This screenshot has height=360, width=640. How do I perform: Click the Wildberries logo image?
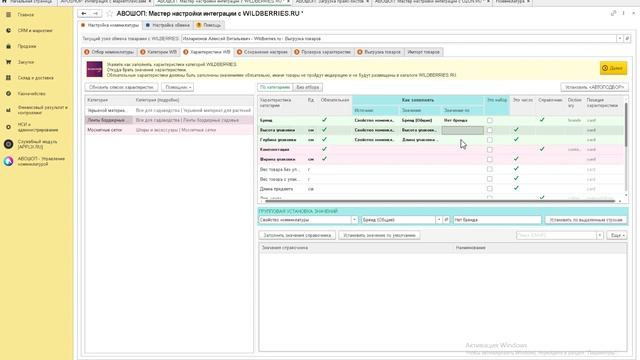click(x=95, y=69)
